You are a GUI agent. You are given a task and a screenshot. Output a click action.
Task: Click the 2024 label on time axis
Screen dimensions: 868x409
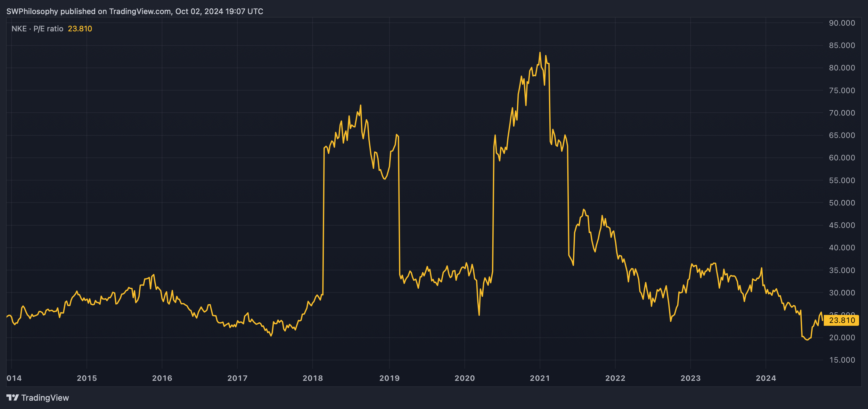pos(766,378)
